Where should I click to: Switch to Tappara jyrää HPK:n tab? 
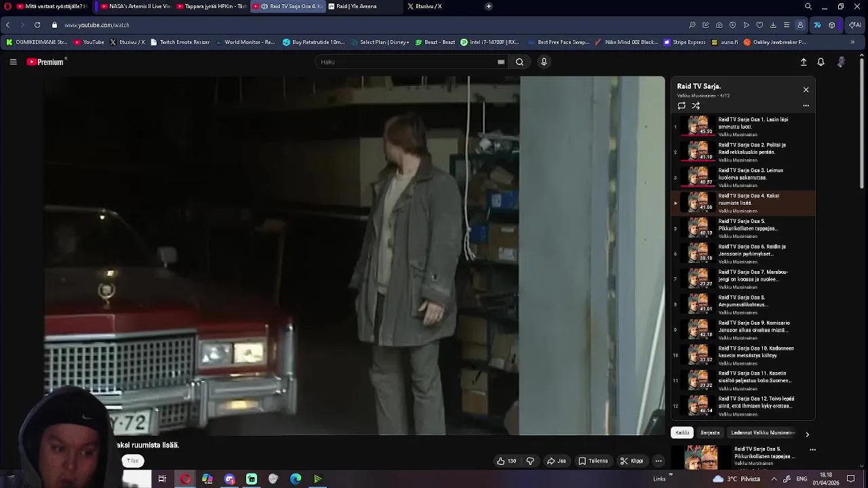pos(211,6)
